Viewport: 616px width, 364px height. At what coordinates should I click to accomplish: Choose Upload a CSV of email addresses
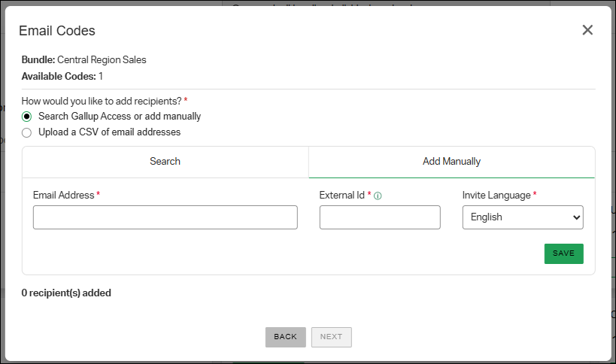pyautogui.click(x=27, y=132)
